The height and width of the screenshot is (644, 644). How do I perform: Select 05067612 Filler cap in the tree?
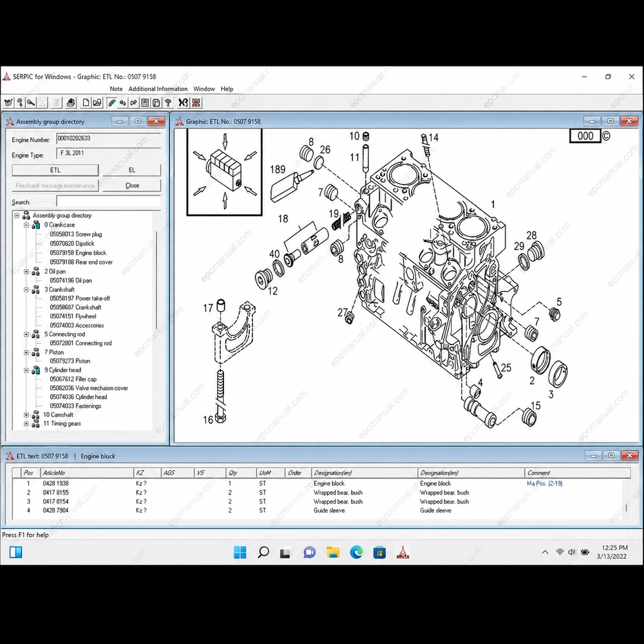pyautogui.click(x=73, y=379)
